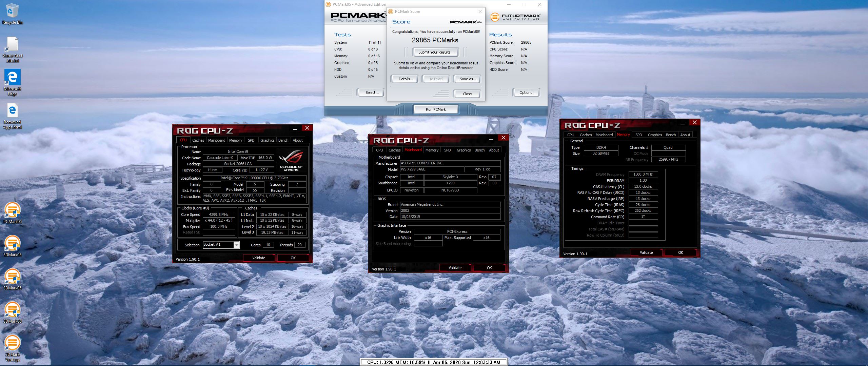Click OK in left CPU-Z window
The width and height of the screenshot is (868, 366).
(293, 258)
